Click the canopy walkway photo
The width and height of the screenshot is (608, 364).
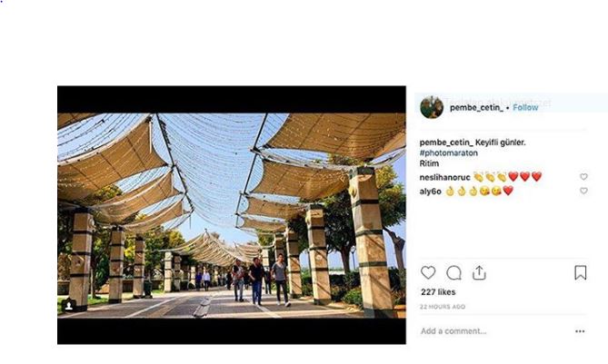pos(232,215)
